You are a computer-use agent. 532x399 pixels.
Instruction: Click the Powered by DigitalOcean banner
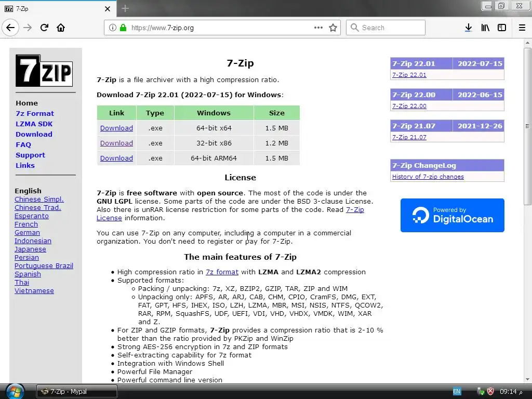click(x=453, y=215)
